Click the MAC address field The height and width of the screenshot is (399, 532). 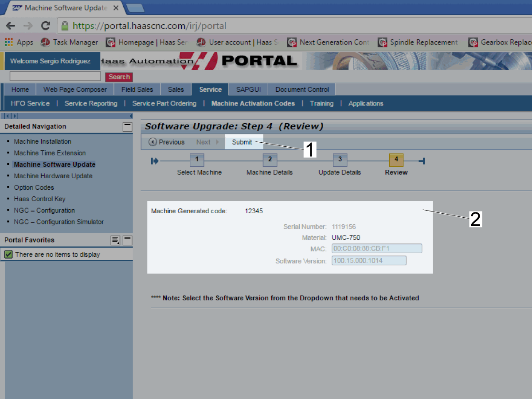[x=377, y=249]
